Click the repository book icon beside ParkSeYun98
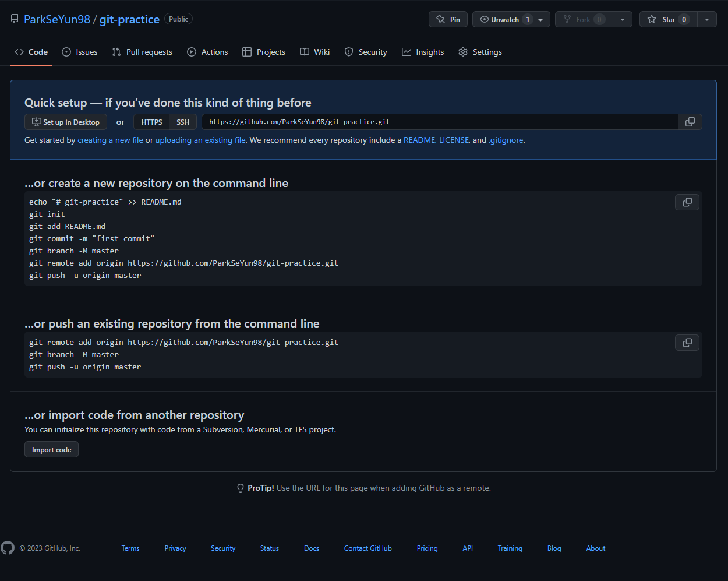 [15, 19]
